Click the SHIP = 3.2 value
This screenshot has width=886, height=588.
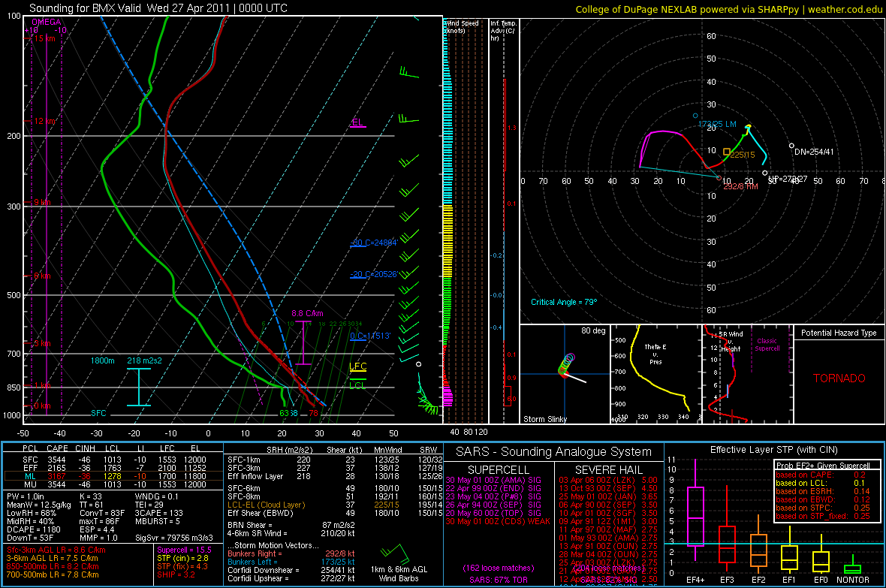click(x=176, y=574)
